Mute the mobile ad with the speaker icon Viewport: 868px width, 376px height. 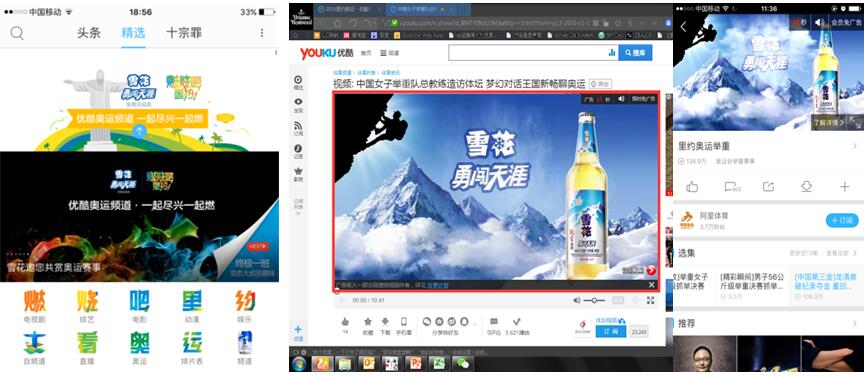click(818, 22)
